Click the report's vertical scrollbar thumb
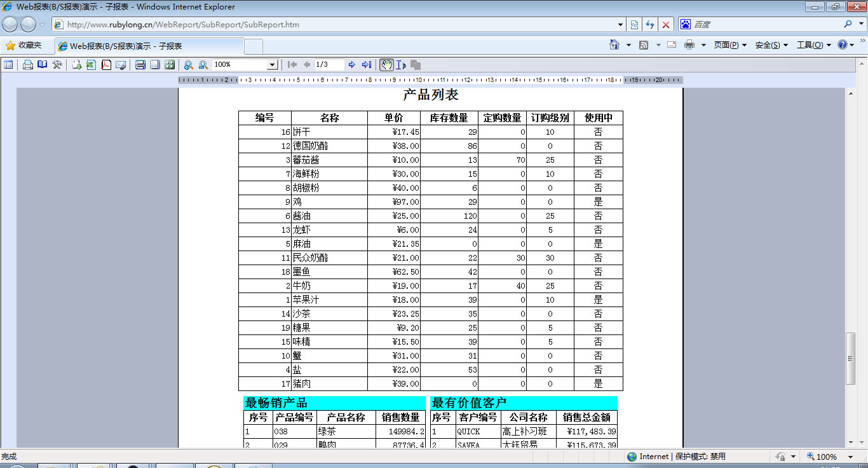Screen dimensions: 868x468 pyautogui.click(x=850, y=358)
